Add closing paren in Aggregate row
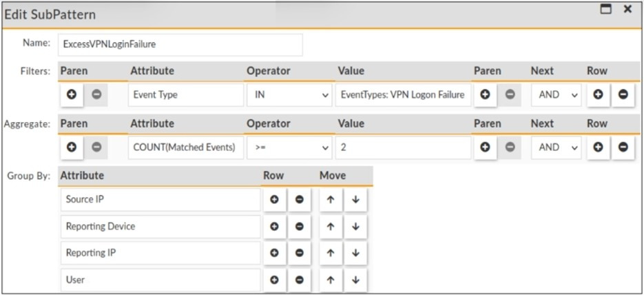The image size is (644, 295). (485, 147)
